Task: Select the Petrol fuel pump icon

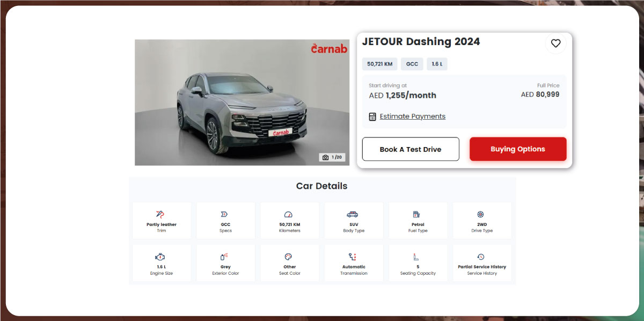Action: [x=417, y=214]
